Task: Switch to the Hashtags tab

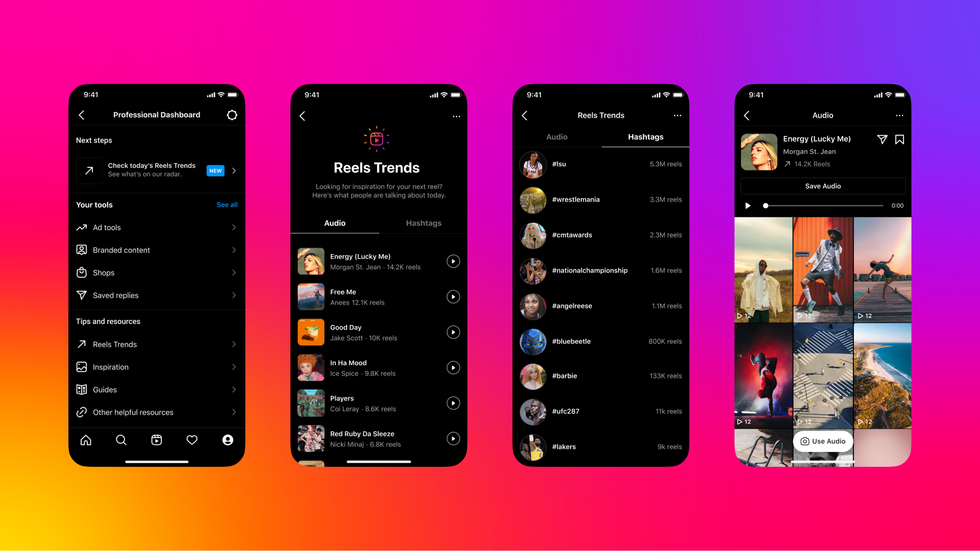Action: (422, 222)
